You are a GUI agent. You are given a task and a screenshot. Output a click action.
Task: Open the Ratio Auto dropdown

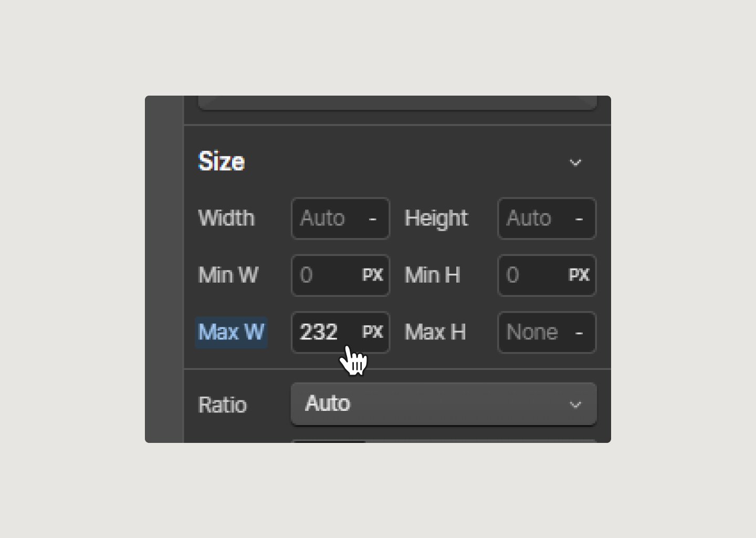click(444, 404)
